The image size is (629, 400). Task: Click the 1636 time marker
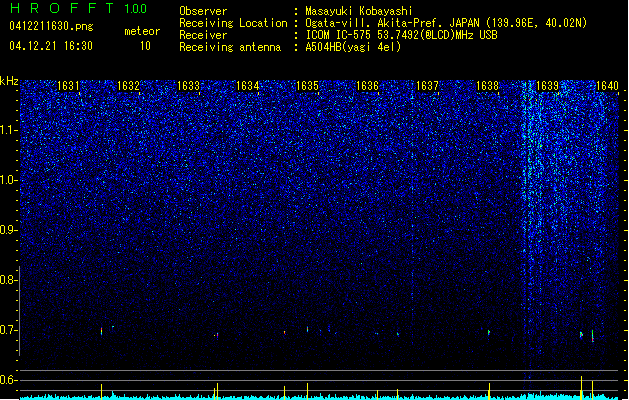pos(367,86)
